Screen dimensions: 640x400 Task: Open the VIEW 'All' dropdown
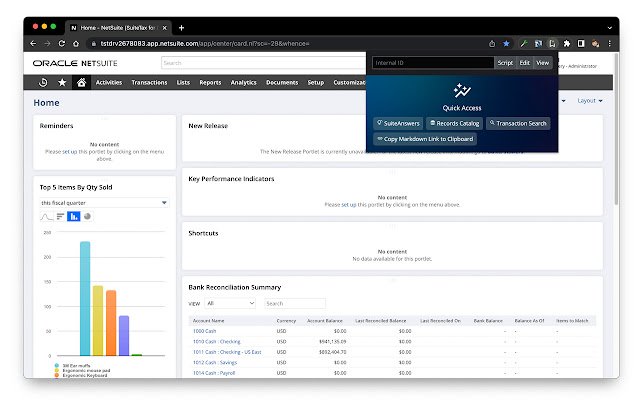coord(231,303)
